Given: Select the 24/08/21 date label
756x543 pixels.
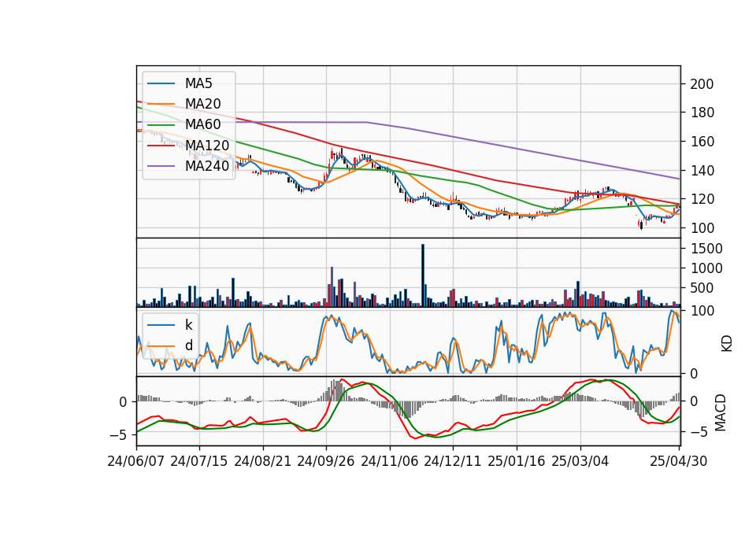Looking at the screenshot, I should coord(263,461).
